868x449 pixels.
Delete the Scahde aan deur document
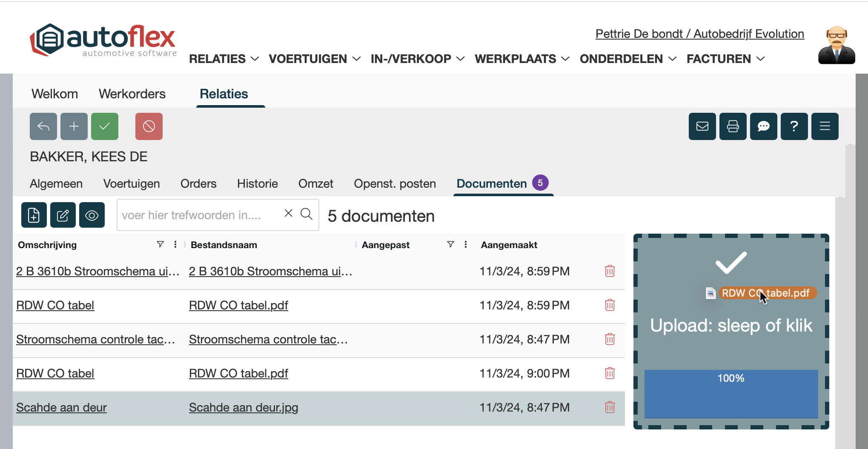pos(610,407)
